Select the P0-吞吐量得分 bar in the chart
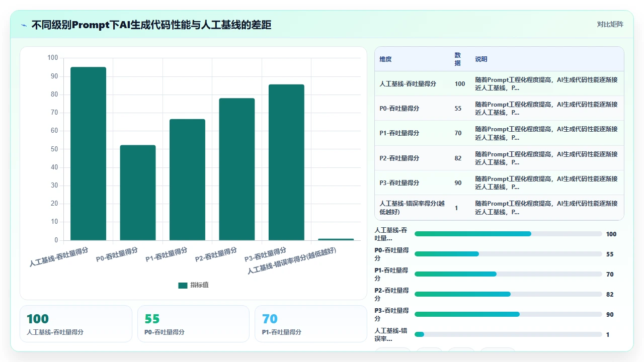The height and width of the screenshot is (362, 644). click(x=138, y=193)
